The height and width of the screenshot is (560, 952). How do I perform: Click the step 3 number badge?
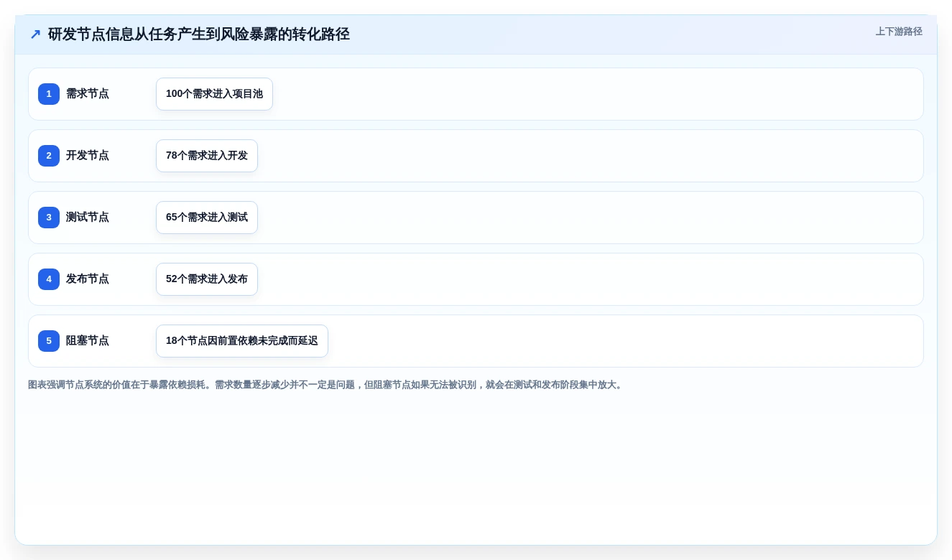point(49,218)
